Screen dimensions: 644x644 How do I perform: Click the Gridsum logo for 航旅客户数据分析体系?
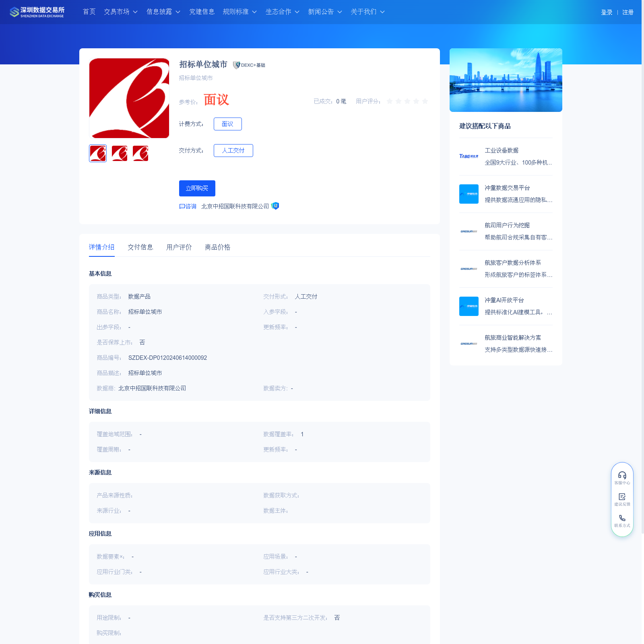tap(469, 269)
